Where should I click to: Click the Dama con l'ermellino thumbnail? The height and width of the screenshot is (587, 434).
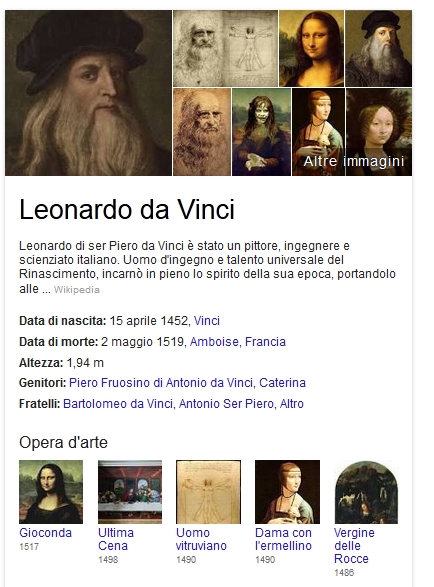pos(288,492)
